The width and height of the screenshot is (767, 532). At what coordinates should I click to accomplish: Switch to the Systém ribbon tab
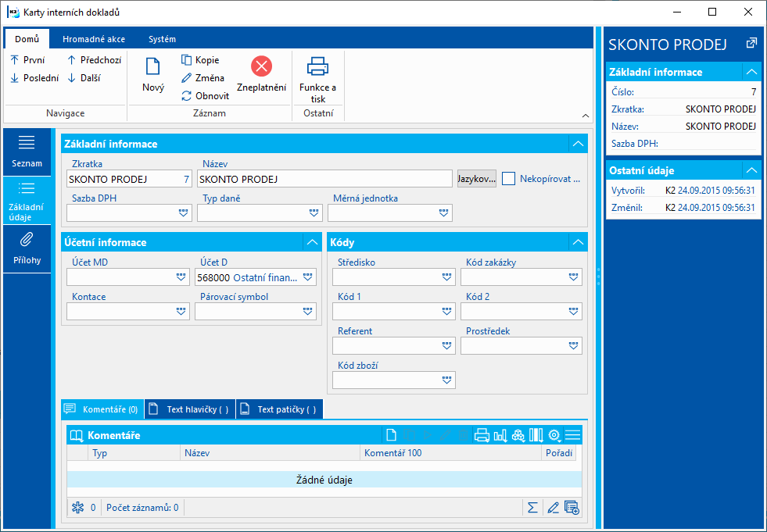click(163, 39)
